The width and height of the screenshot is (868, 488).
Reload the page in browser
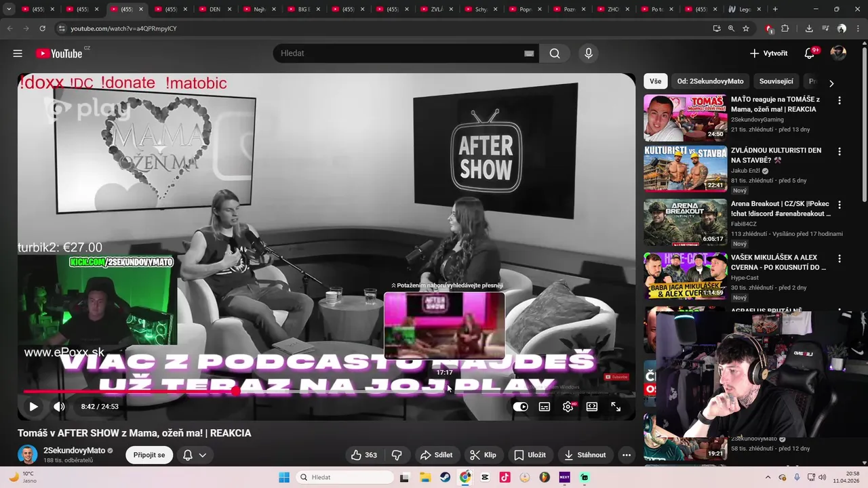pyautogui.click(x=42, y=28)
